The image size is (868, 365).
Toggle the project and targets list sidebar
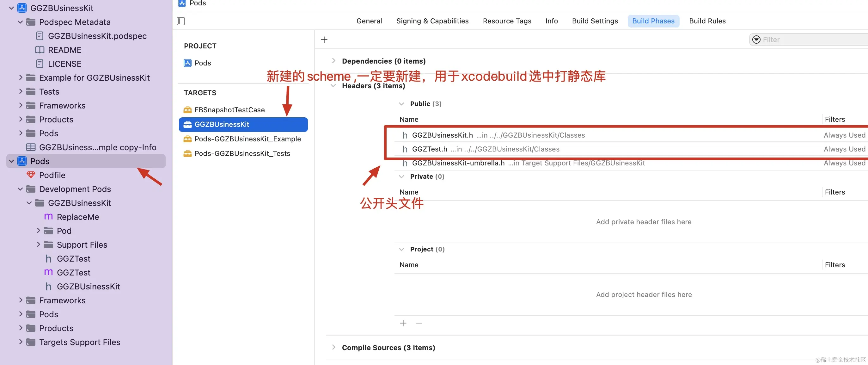(181, 21)
